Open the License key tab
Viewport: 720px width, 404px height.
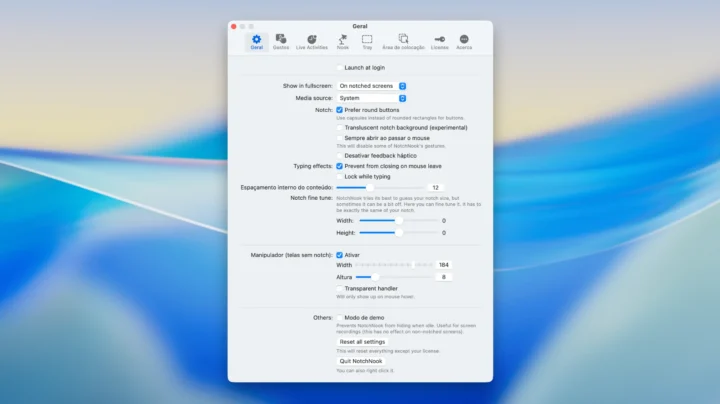[439, 41]
